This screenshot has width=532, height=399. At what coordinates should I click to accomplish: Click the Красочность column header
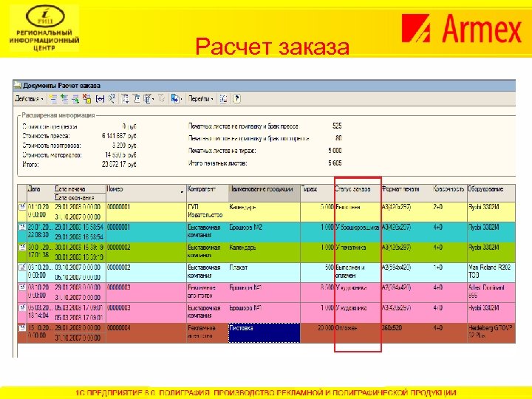450,193
